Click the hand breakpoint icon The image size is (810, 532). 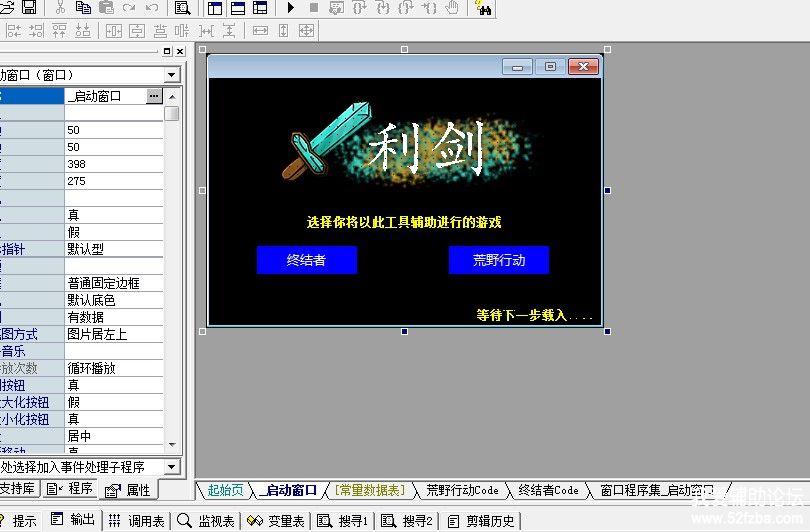coord(452,8)
